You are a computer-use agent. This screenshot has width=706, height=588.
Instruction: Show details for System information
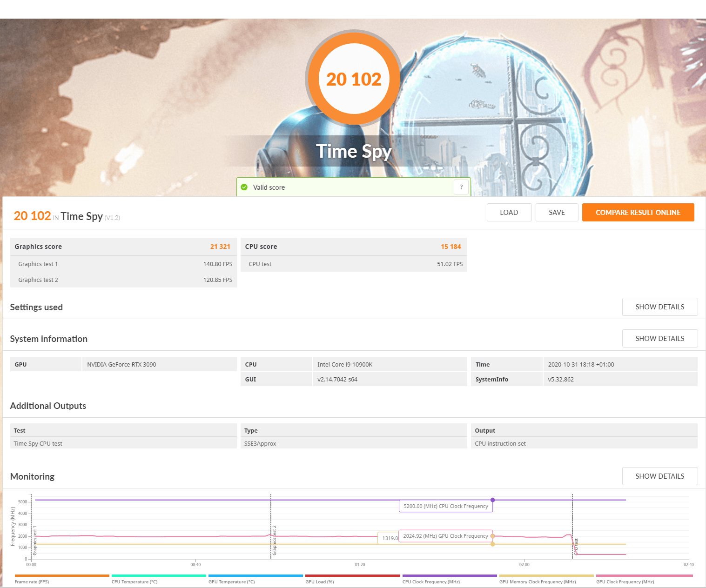[660, 339]
